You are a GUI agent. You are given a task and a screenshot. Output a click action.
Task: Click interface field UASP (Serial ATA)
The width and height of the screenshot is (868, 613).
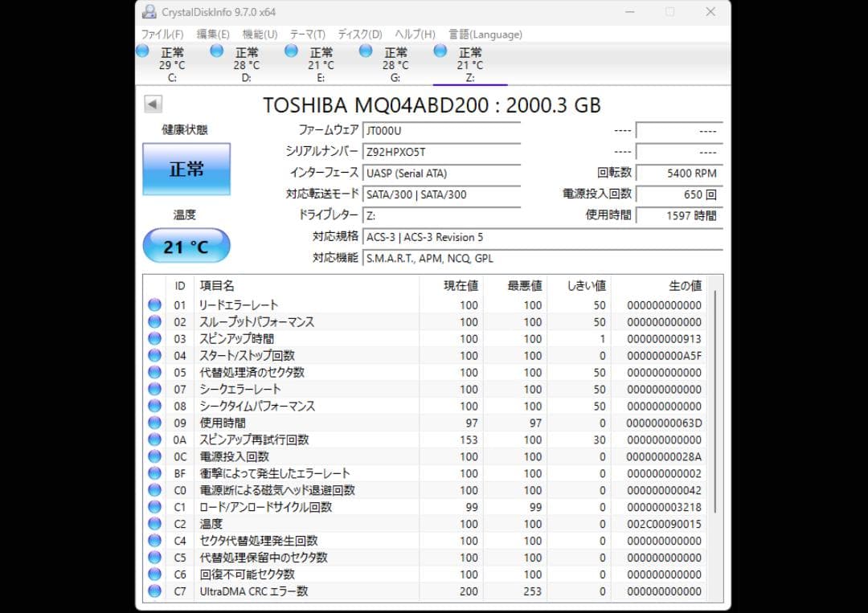pyautogui.click(x=442, y=174)
